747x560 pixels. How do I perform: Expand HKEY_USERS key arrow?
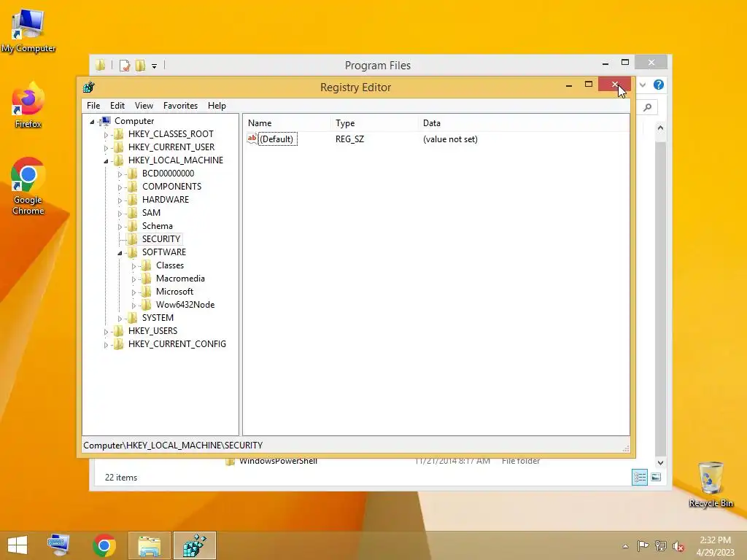[x=106, y=332]
